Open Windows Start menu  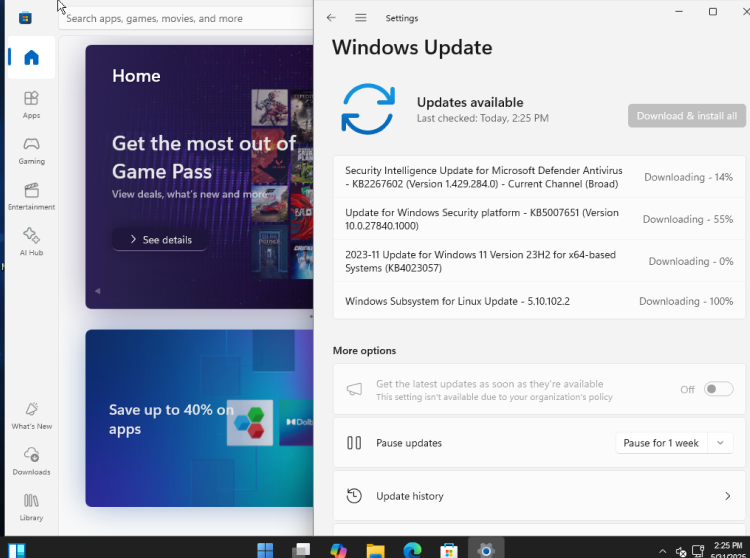[x=265, y=549]
